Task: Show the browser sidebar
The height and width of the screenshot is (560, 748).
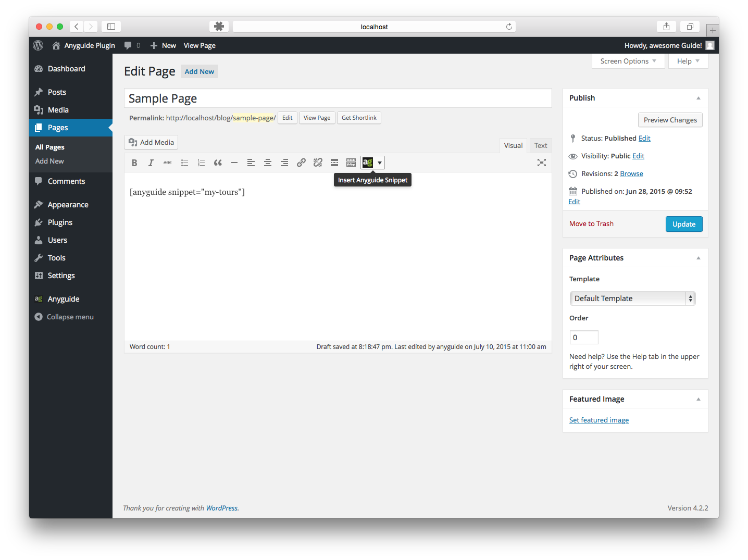Action: pyautogui.click(x=111, y=27)
